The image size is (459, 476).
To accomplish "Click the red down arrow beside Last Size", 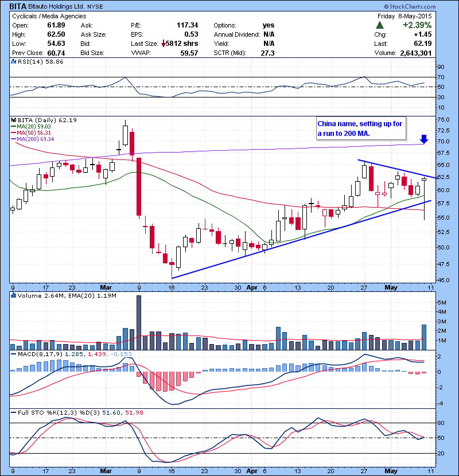I will (x=164, y=44).
